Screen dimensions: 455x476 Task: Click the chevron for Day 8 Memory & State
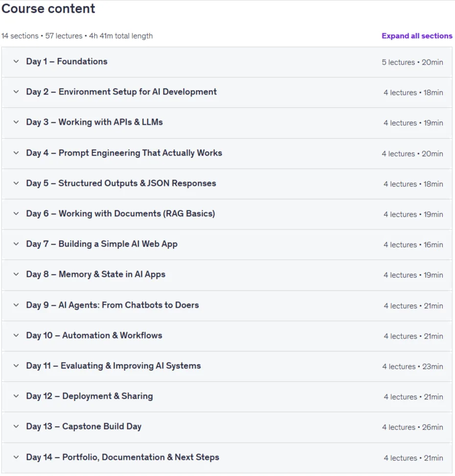[x=16, y=274]
